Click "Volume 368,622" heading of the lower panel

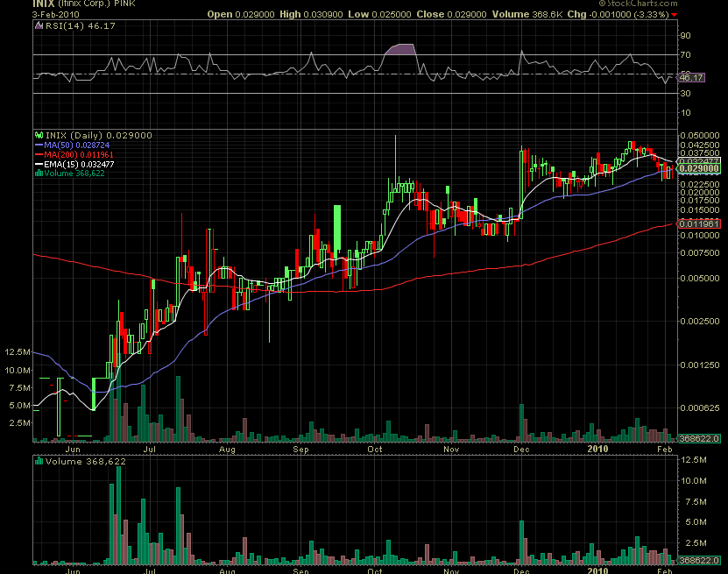click(x=86, y=461)
